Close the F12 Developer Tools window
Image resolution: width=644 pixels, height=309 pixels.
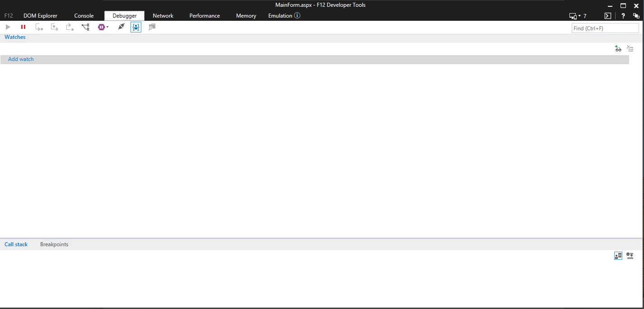pos(636,5)
